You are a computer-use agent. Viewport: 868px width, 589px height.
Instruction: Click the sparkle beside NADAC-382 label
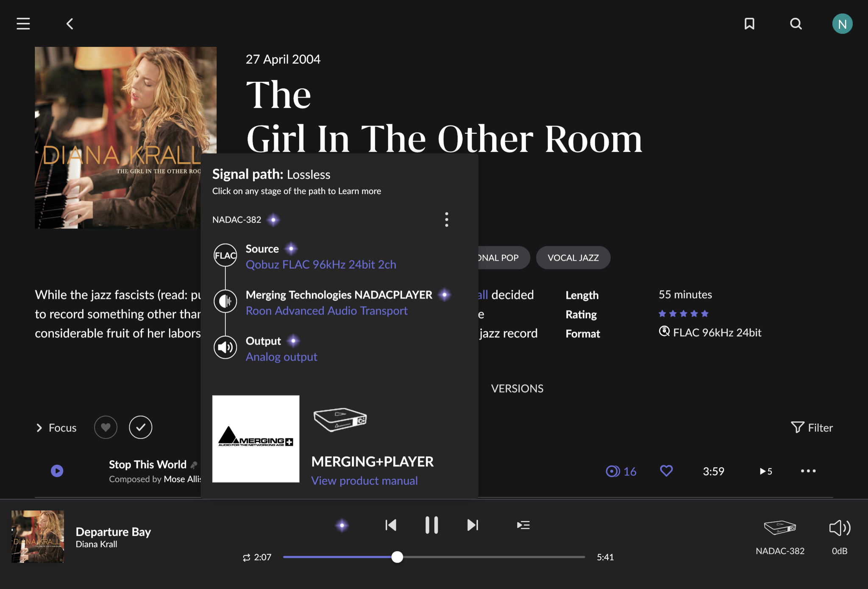point(273,220)
